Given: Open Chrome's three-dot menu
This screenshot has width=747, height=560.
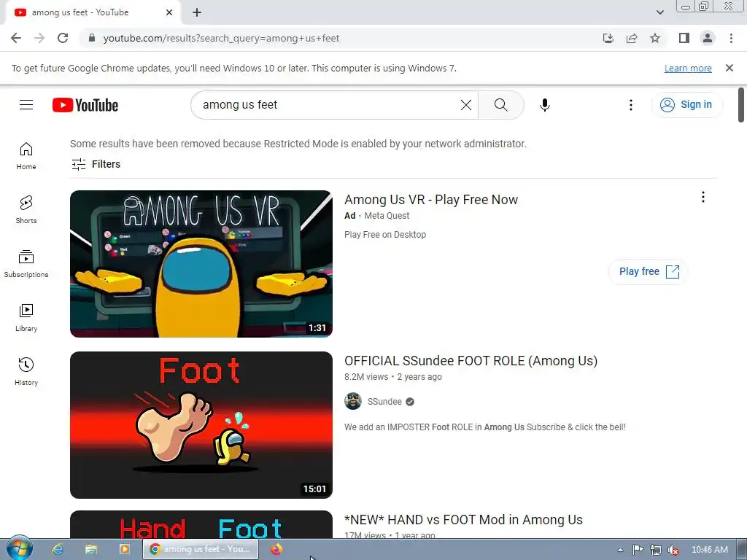Looking at the screenshot, I should 731,38.
